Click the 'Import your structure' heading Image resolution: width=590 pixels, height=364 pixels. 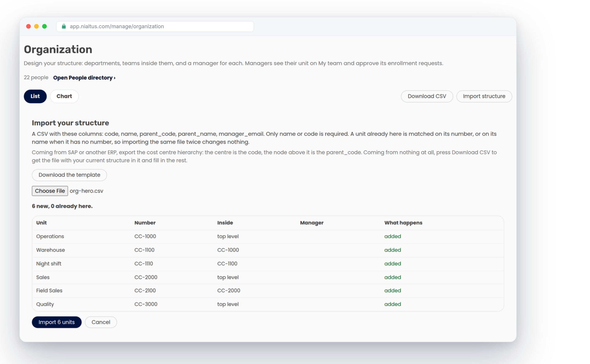pos(70,123)
